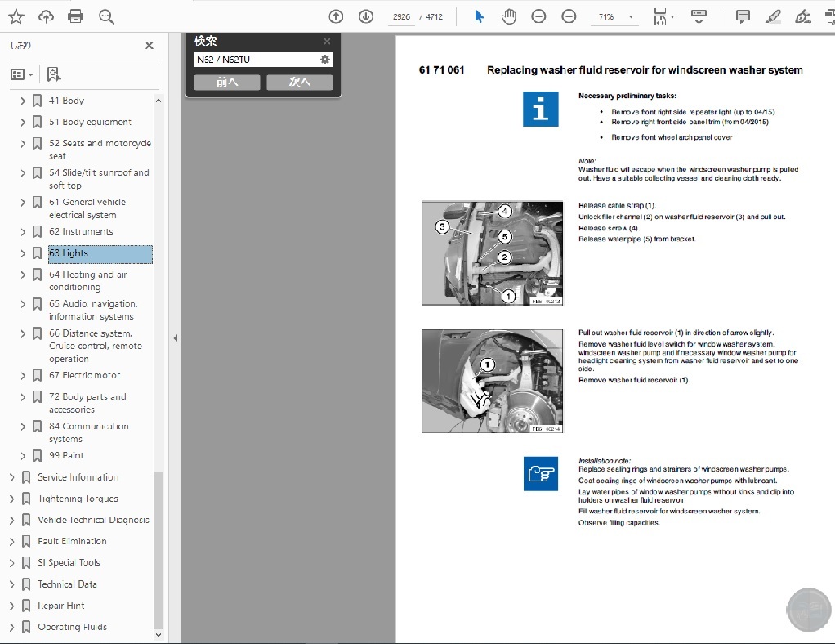This screenshot has width=835, height=644.
Task: Go to next page with down arrow
Action: [366, 16]
